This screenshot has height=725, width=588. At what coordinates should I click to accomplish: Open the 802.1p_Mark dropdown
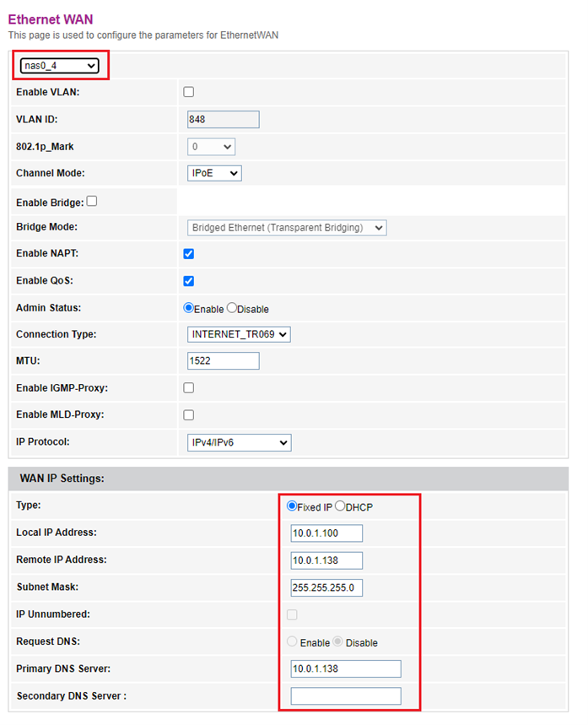pyautogui.click(x=211, y=147)
